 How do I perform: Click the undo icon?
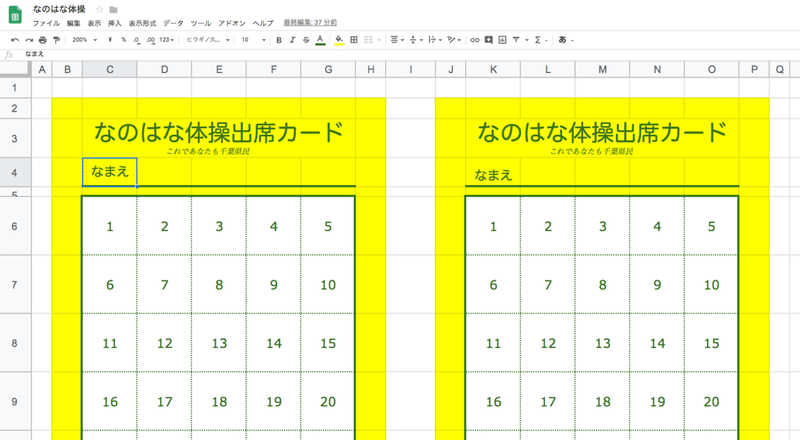click(x=15, y=40)
